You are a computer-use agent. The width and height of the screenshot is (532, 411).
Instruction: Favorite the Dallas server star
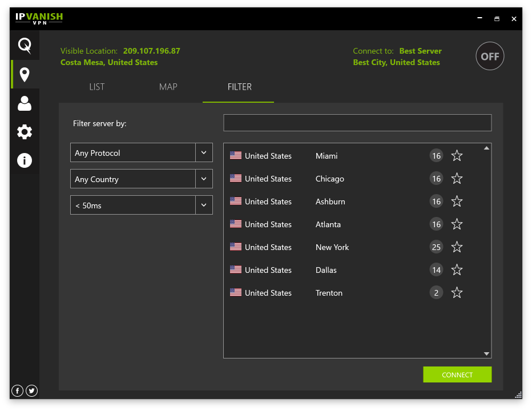click(x=457, y=270)
